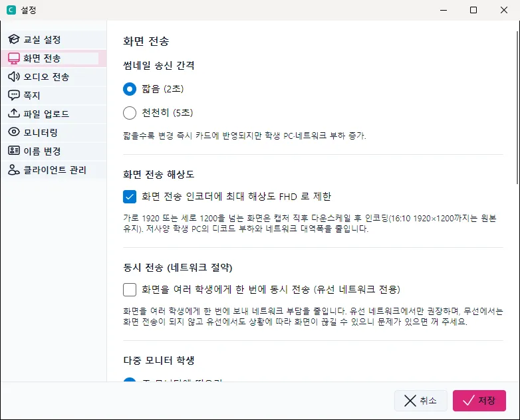Viewport: 520px width, 420px height.
Task: Click the speaker audio broadcast icon
Action: 13,77
